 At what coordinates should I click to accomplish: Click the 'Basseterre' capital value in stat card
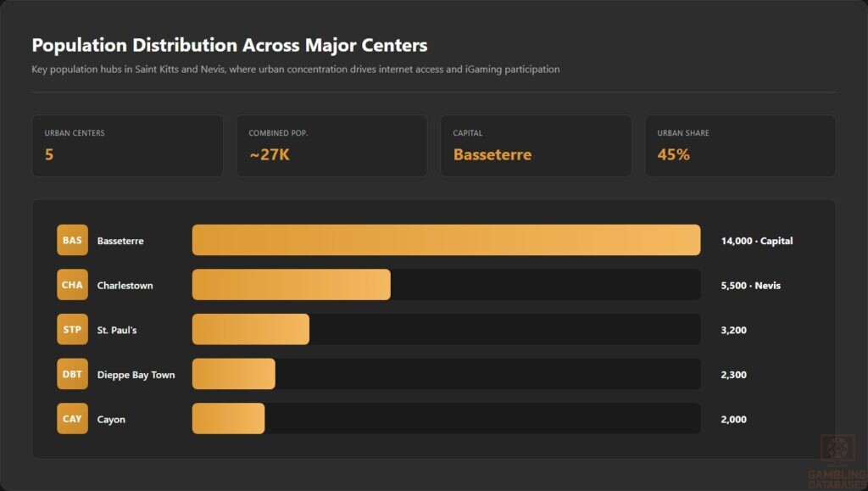pos(492,154)
